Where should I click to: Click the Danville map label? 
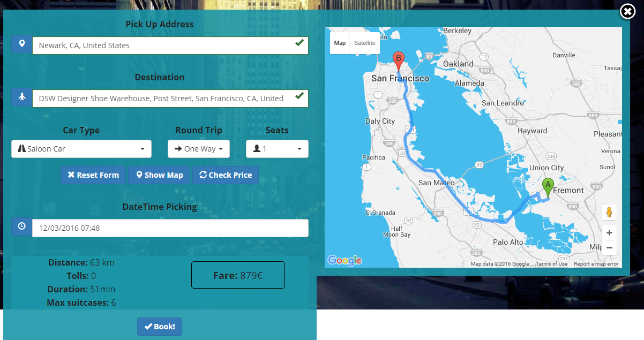(563, 55)
